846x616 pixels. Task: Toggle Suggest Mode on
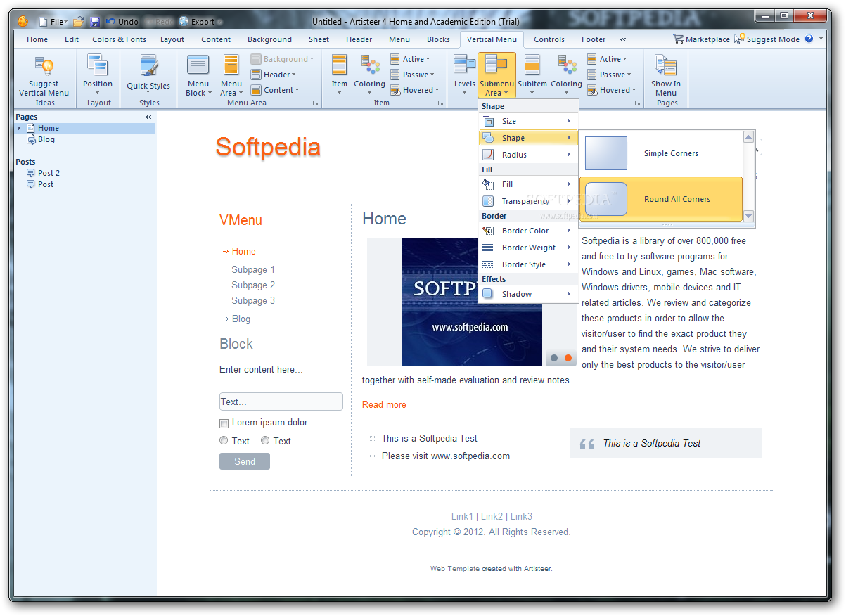[x=767, y=39]
